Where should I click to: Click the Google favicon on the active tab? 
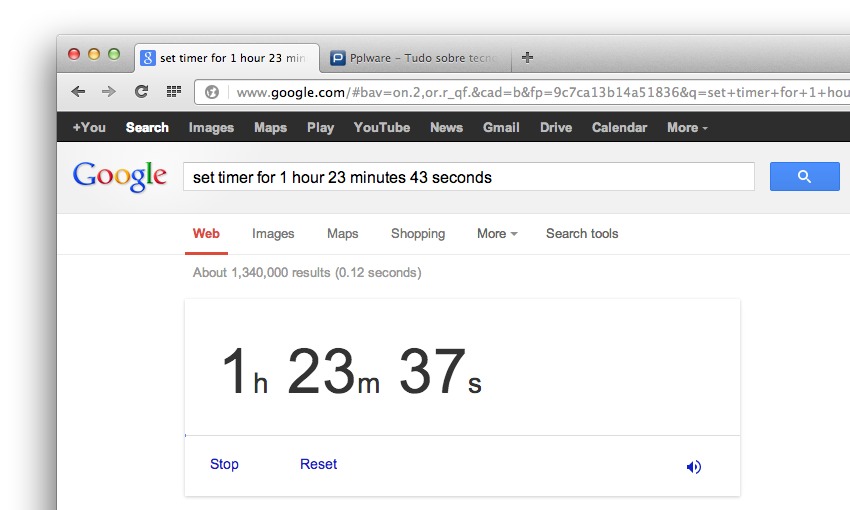[147, 57]
